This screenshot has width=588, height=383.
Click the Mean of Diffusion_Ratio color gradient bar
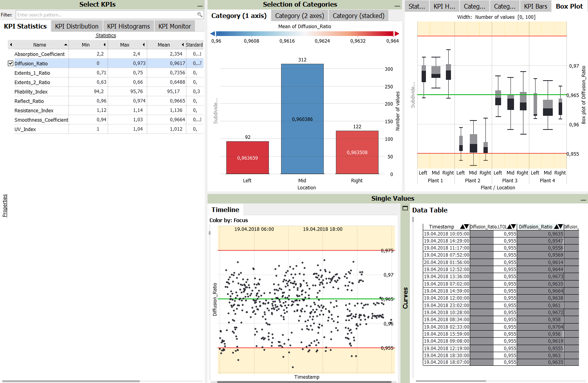tap(304, 34)
